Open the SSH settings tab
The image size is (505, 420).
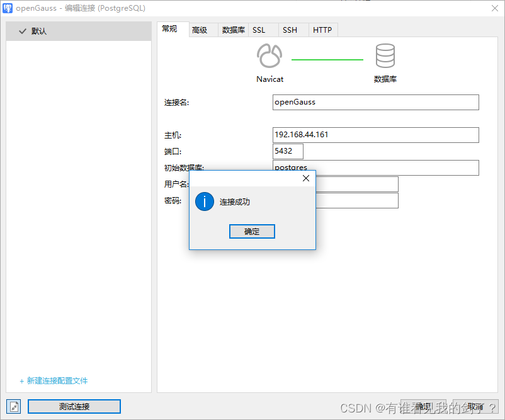(x=289, y=29)
